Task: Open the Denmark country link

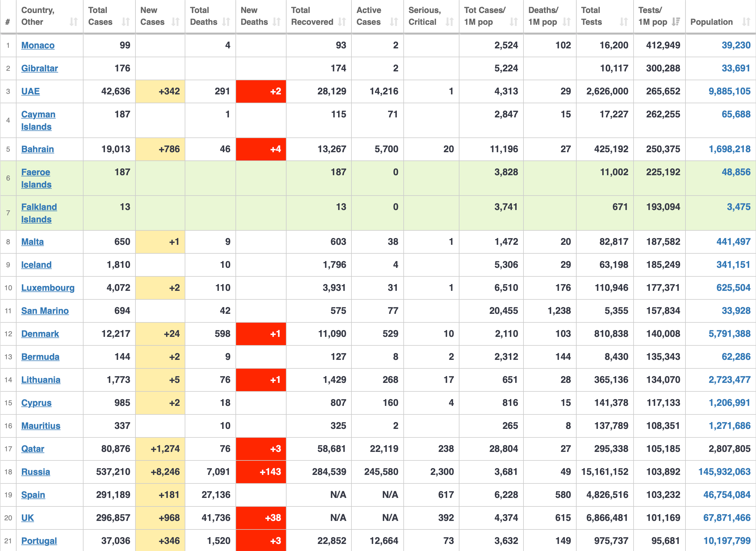Action: pyautogui.click(x=40, y=334)
